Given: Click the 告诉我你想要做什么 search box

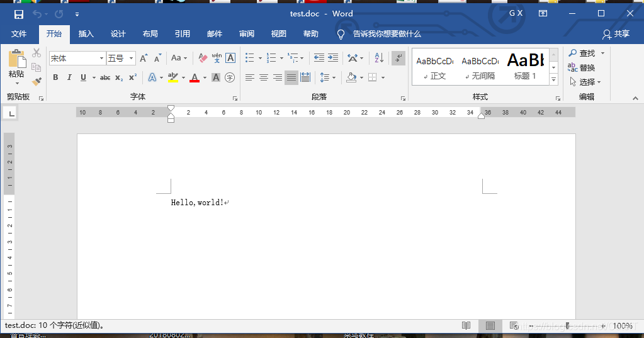Looking at the screenshot, I should [x=387, y=34].
